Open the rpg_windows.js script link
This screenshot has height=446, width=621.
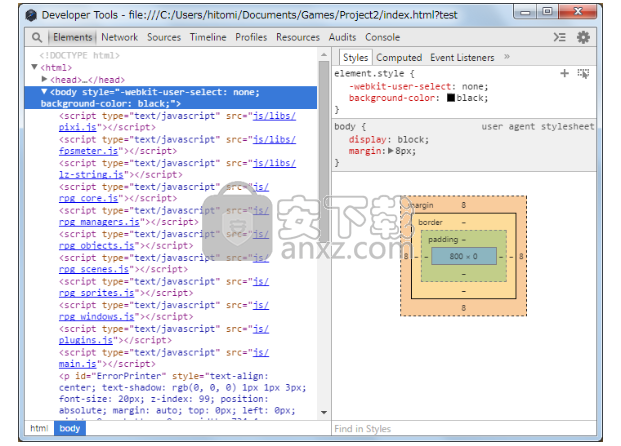[96, 317]
